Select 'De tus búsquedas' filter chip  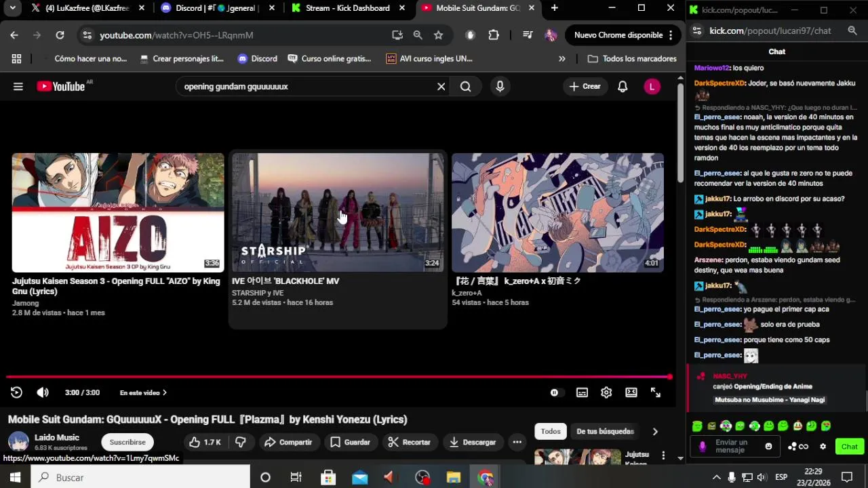click(605, 431)
